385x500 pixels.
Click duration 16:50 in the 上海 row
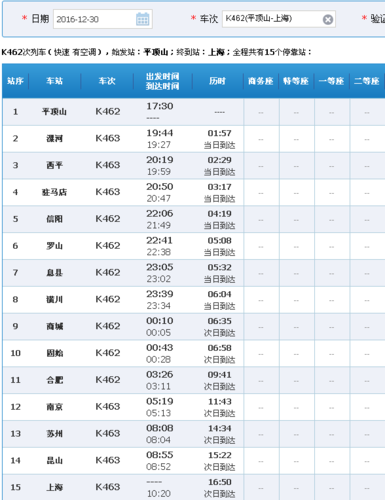(219, 482)
